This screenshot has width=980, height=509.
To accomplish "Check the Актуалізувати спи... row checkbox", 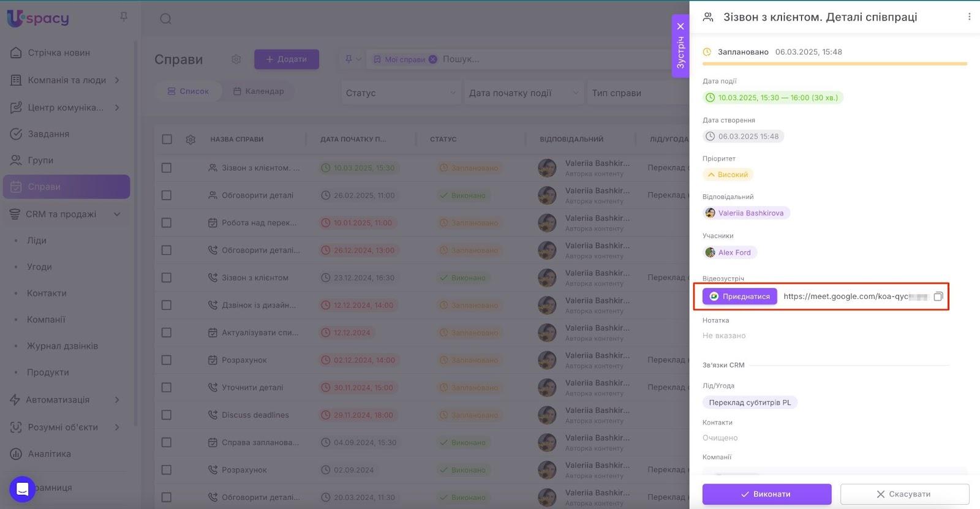I will tap(167, 333).
